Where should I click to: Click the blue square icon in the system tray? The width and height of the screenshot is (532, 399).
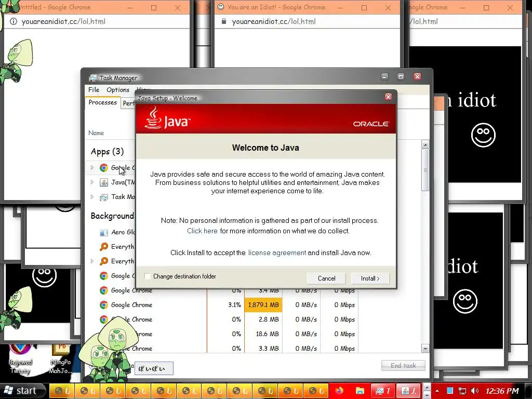449,391
